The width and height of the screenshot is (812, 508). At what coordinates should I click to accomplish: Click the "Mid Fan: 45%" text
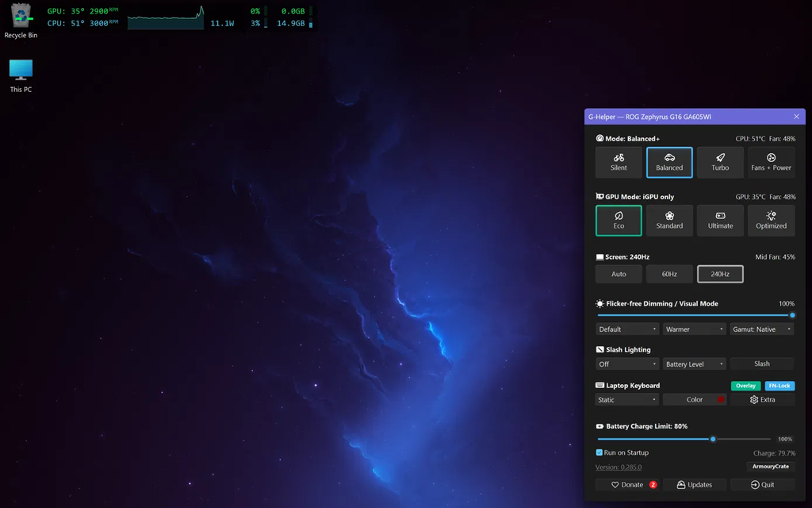[x=775, y=257]
